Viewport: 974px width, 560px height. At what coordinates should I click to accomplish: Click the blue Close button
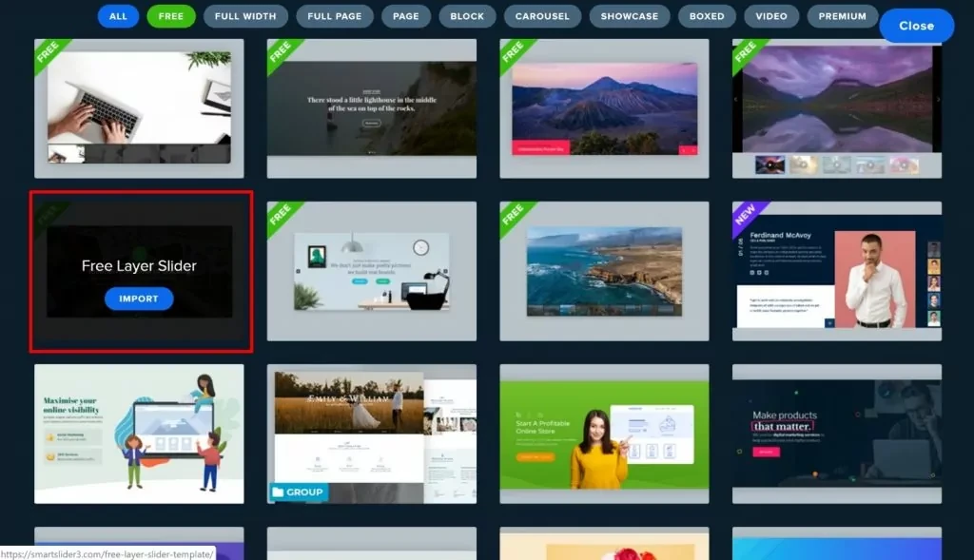pos(916,26)
